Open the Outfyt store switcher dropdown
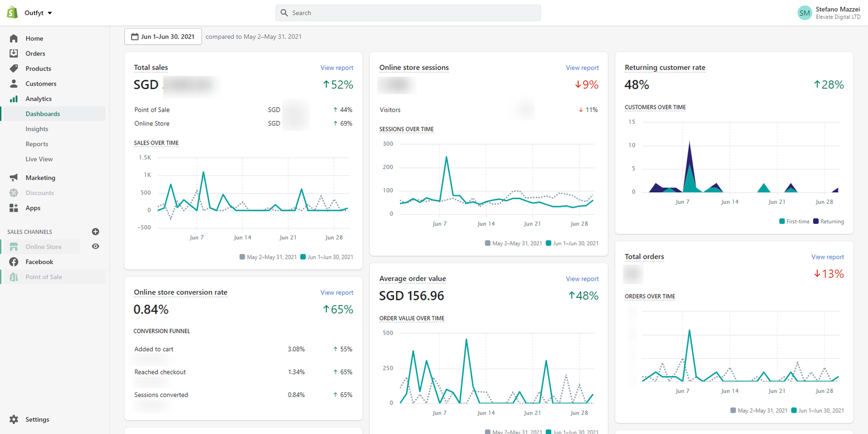The width and height of the screenshot is (868, 434). point(38,13)
